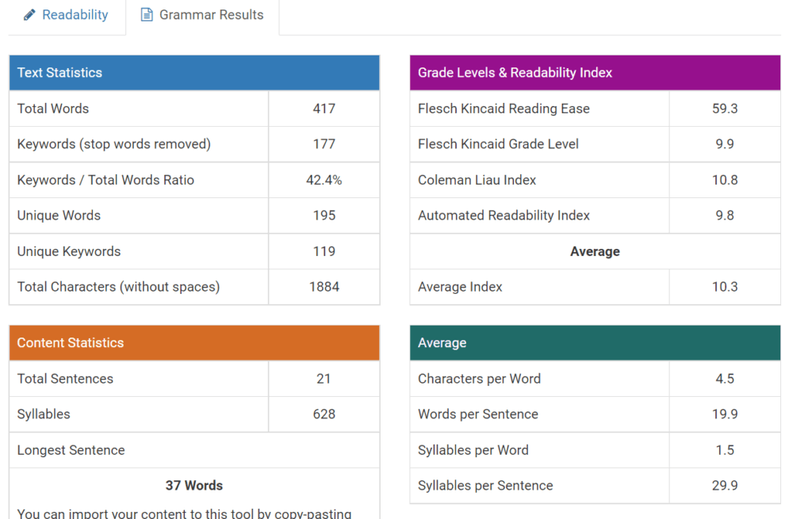
Task: Click the document icon beside Grammar Results
Action: pos(146,15)
